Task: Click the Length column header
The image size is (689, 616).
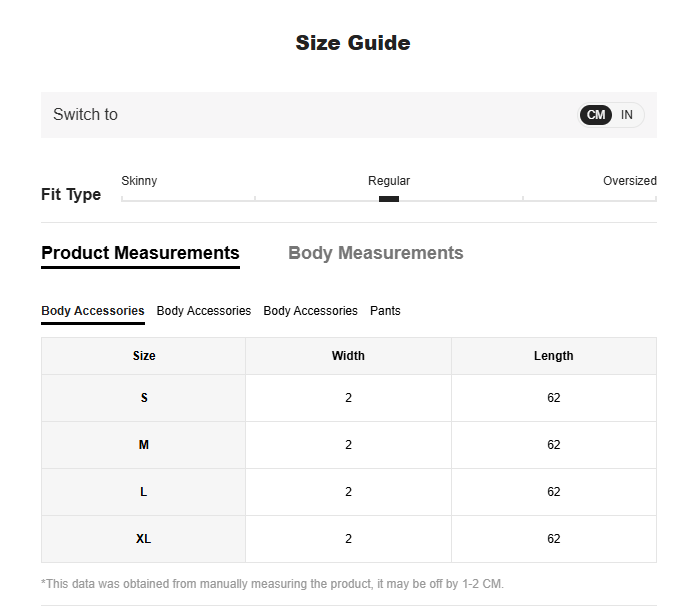Action: tap(553, 356)
